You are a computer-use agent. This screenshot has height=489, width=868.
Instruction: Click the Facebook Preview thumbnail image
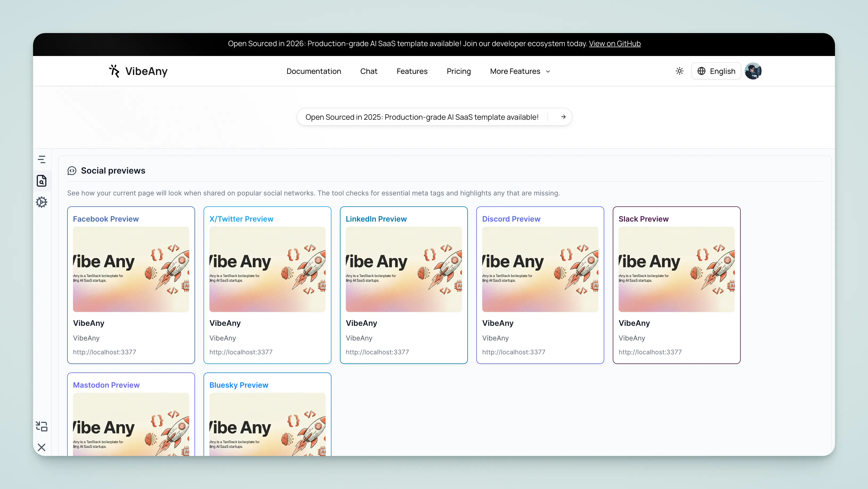(131, 269)
